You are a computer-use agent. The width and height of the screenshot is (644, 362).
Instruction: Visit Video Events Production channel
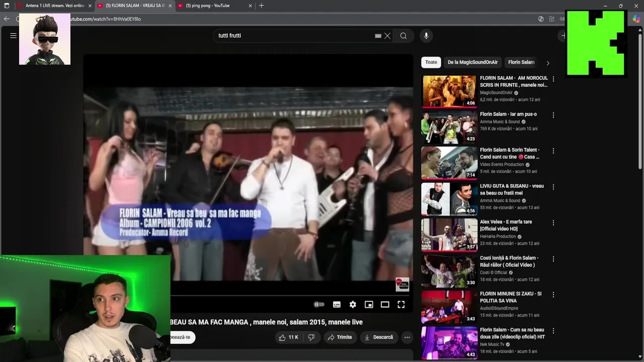point(502,164)
